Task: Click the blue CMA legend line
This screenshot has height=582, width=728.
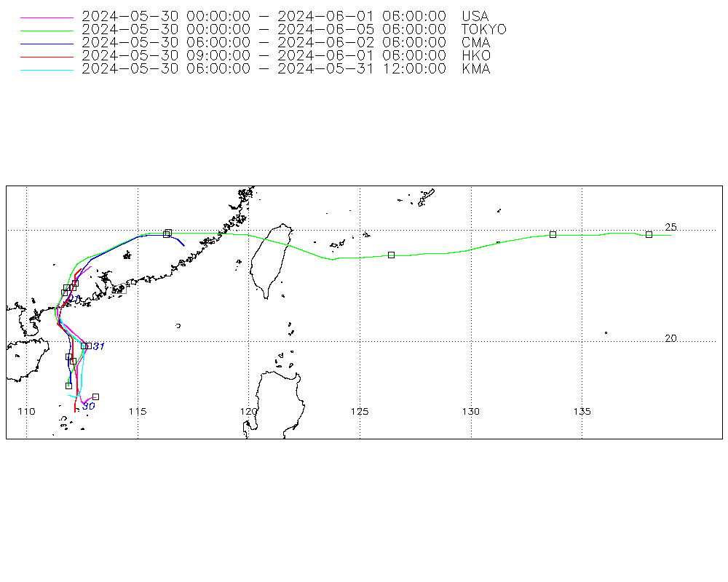Action: click(x=47, y=43)
